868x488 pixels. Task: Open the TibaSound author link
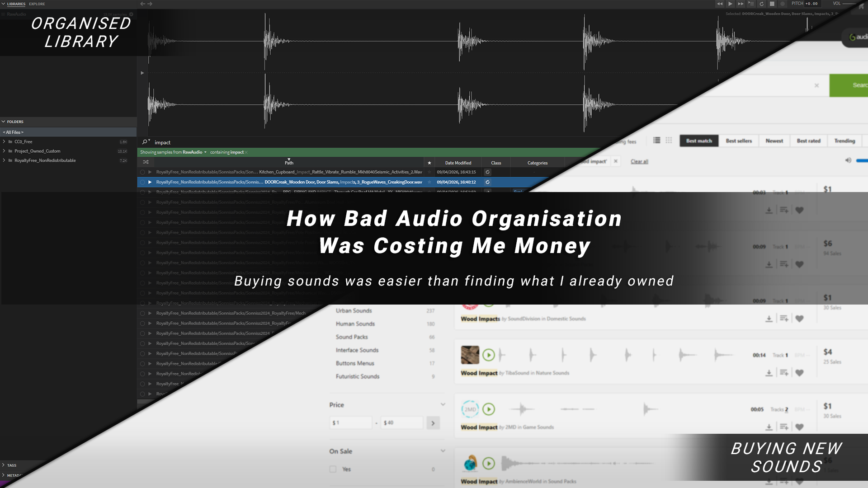pyautogui.click(x=517, y=373)
